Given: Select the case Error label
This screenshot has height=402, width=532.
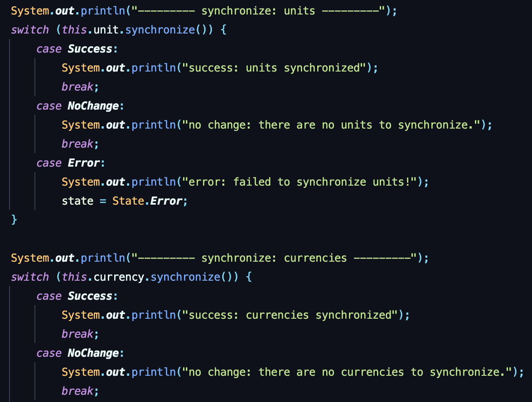Looking at the screenshot, I should pyautogui.click(x=70, y=163).
